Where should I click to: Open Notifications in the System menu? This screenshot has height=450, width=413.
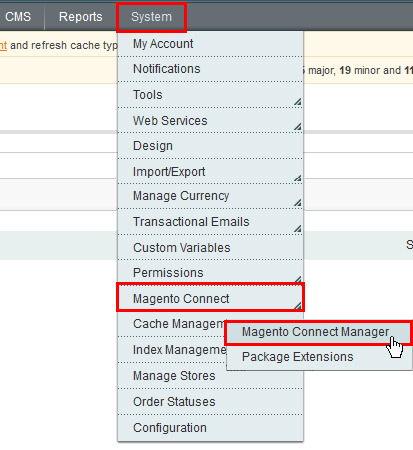coord(210,69)
